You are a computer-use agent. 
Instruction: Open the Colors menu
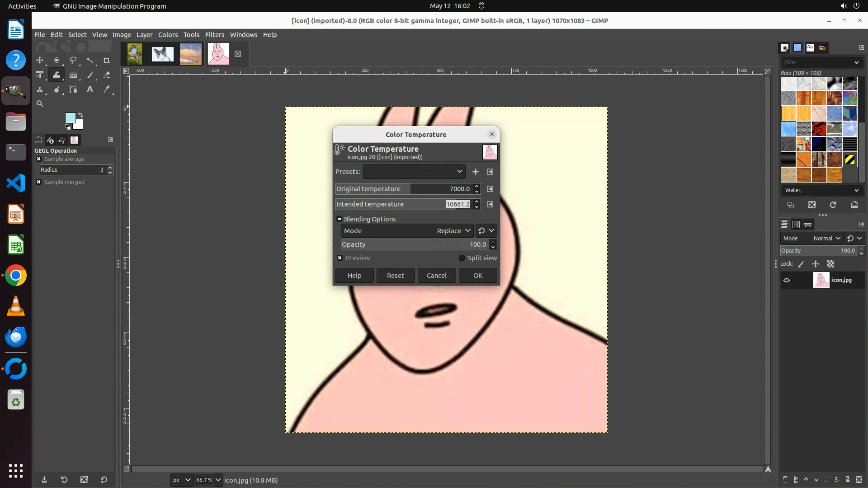point(168,35)
